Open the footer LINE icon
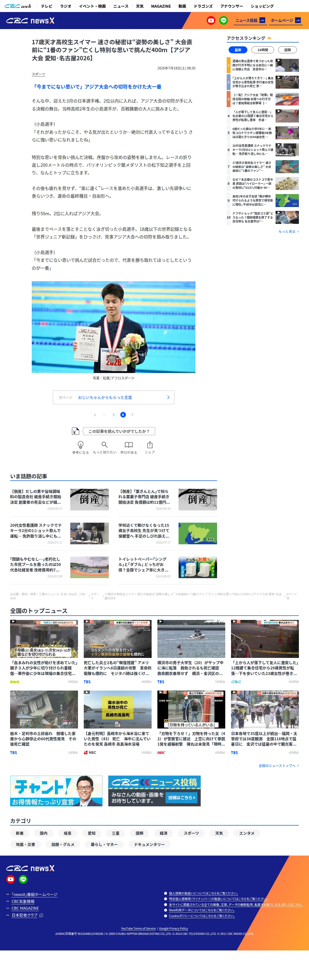Image resolution: width=309 pixels, height=980 pixels. click(23, 879)
